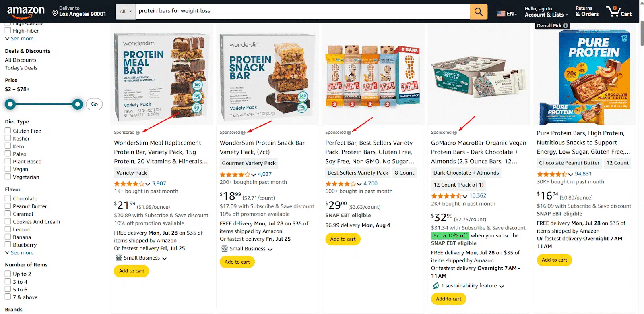644x314 pixels.
Task: Open the All departments search dropdown
Action: coord(126,12)
